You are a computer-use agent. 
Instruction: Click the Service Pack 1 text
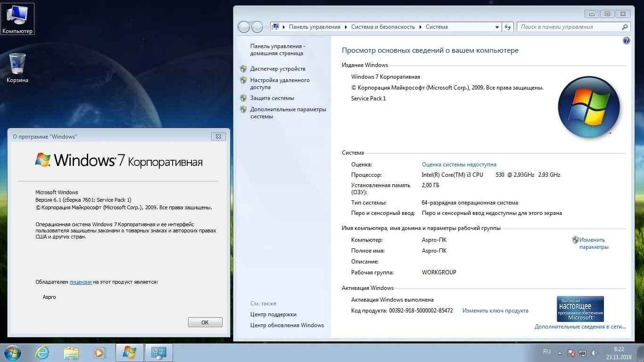[x=369, y=99]
